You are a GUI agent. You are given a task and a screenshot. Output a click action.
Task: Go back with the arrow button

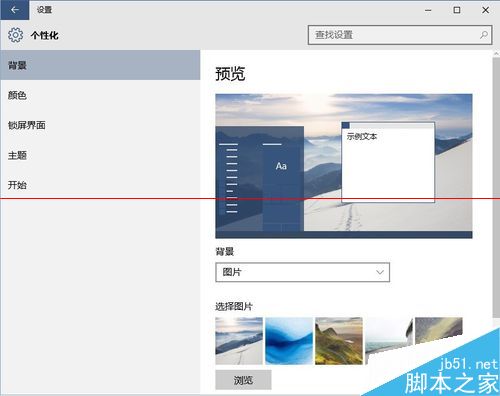[15, 10]
